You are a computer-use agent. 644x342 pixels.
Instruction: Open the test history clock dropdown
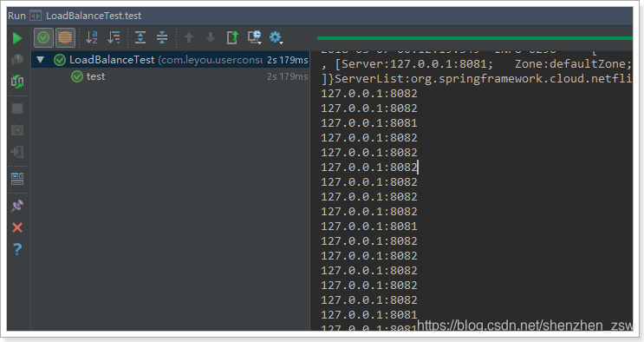pos(255,37)
